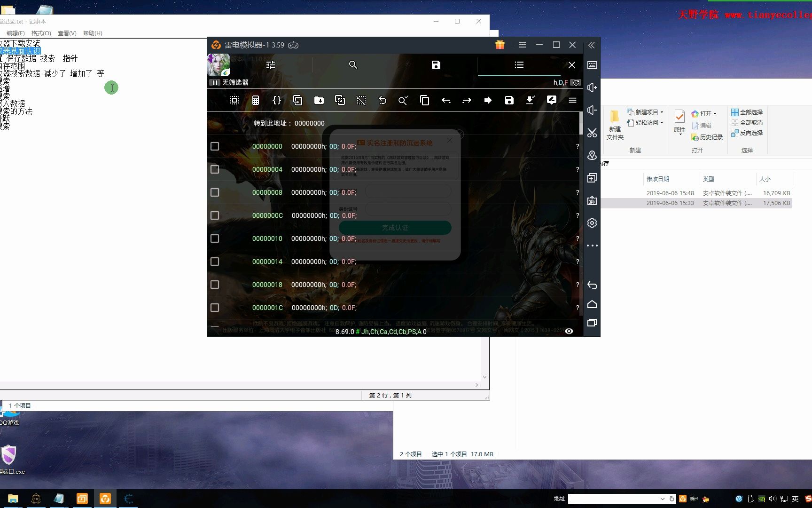
Task: Click 历史记录 in Explorer ribbon
Action: point(707,137)
